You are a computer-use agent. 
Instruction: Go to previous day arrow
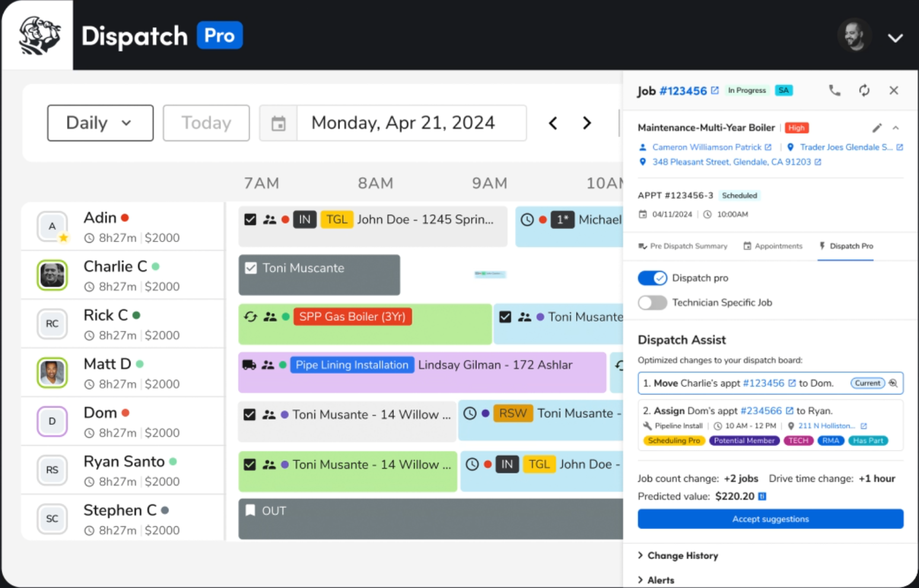click(553, 123)
